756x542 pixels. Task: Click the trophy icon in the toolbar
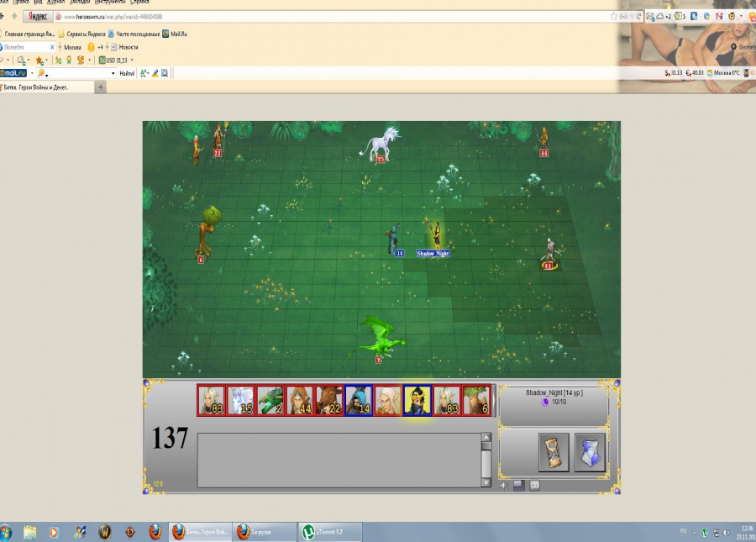pos(81,61)
